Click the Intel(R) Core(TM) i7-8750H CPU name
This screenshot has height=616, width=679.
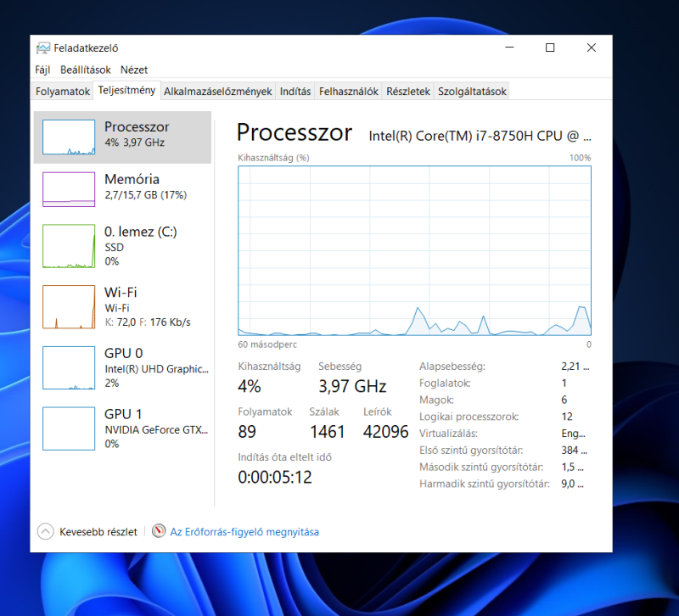tap(480, 136)
